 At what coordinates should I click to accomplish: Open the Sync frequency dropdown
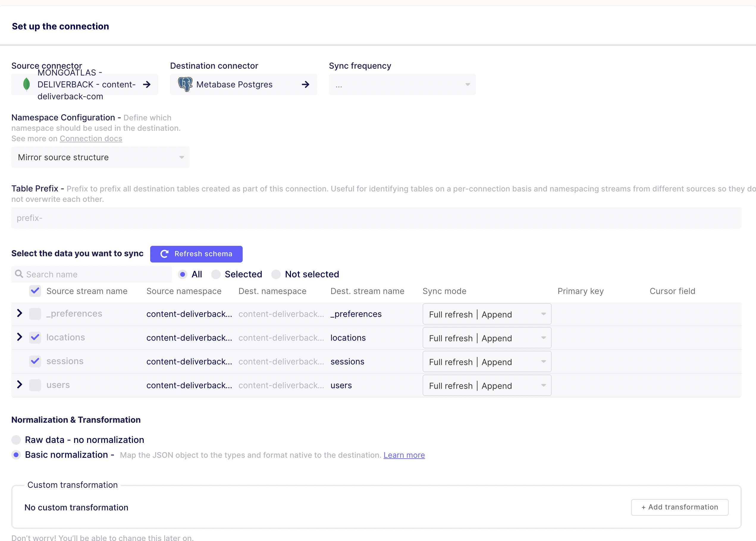tap(402, 85)
